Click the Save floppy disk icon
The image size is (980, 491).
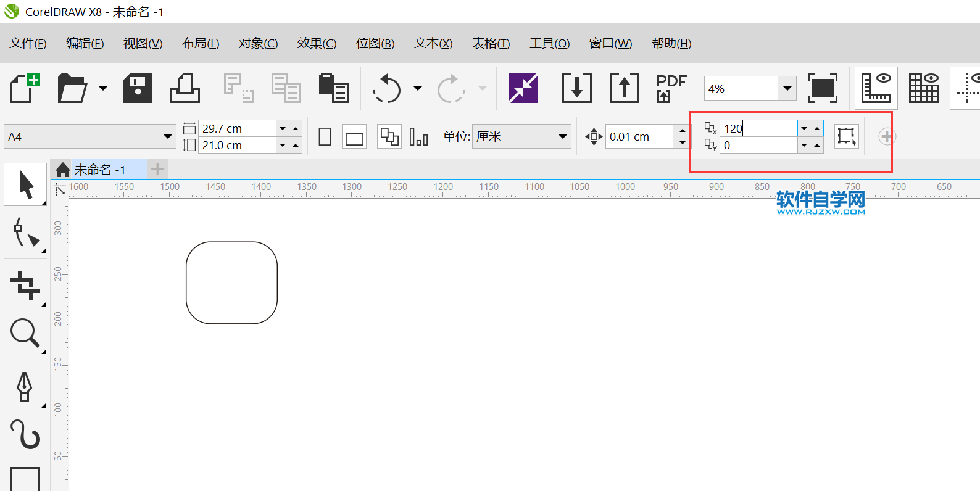coord(137,88)
